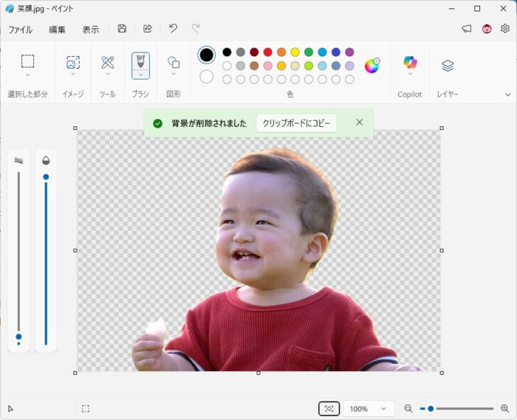Screen dimensions: 517x420
Task: Click the brush opacity slider handle
Action: (x=46, y=177)
